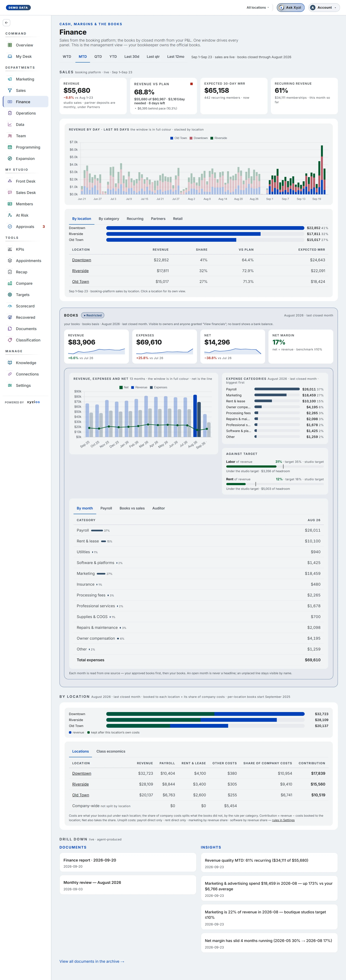Open the net margin slid insight card
This screenshot has width=346, height=980.
(269, 943)
